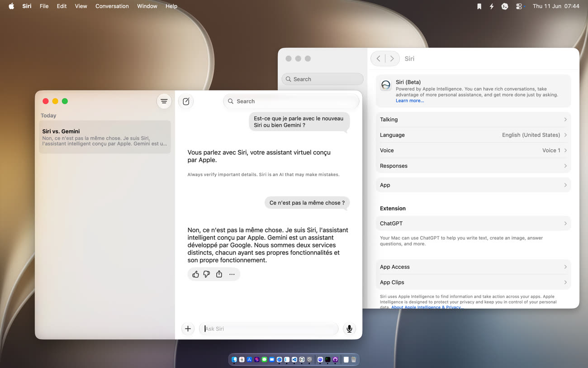588x368 pixels.
Task: Open the View menu
Action: pyautogui.click(x=81, y=6)
